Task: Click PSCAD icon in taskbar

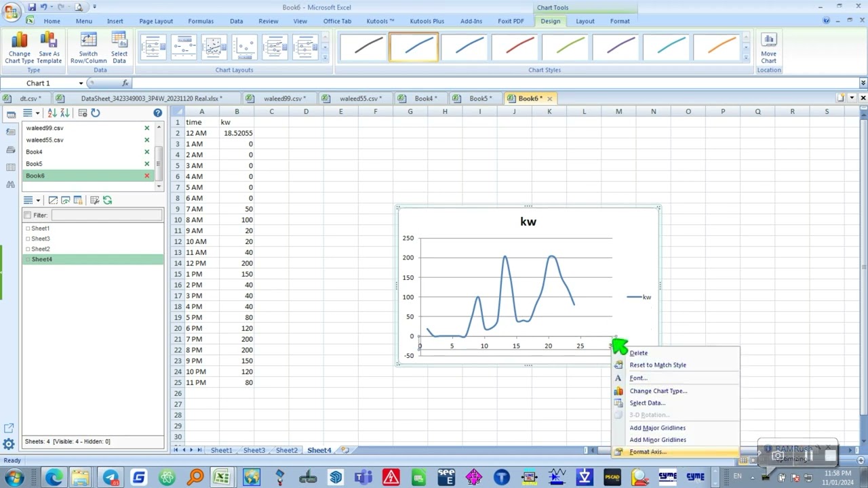Action: point(612,478)
